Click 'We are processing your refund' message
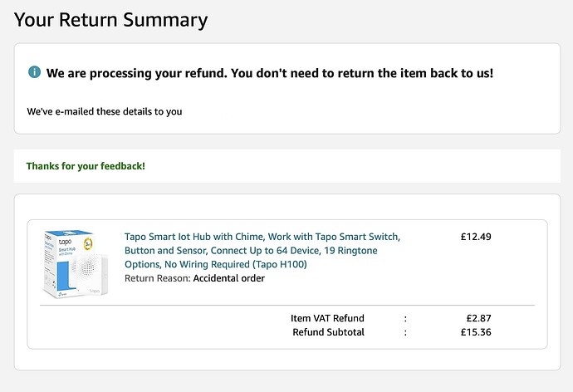Image resolution: width=573 pixels, height=392 pixels. [x=137, y=73]
